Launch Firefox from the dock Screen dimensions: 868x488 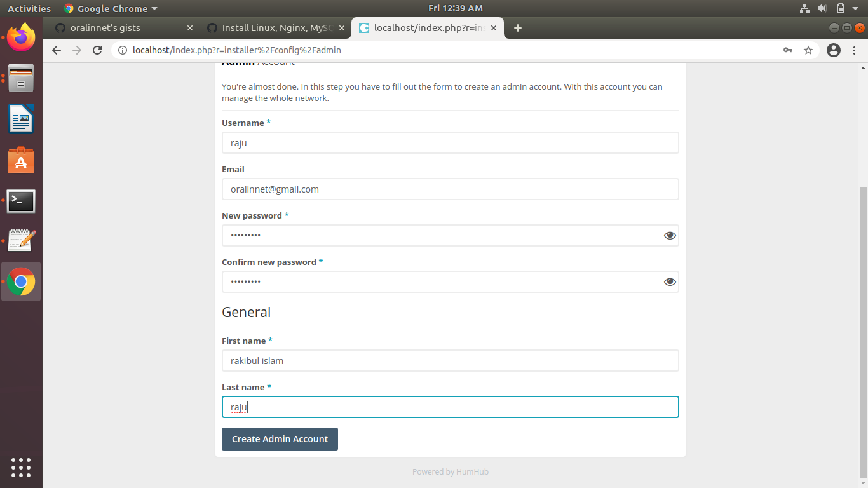click(x=21, y=37)
